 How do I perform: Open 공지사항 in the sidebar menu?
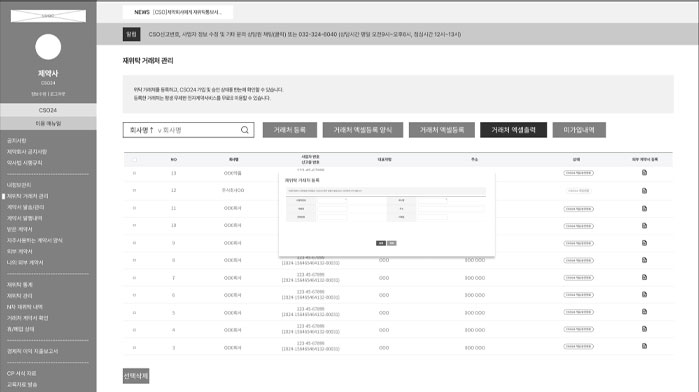click(16, 140)
